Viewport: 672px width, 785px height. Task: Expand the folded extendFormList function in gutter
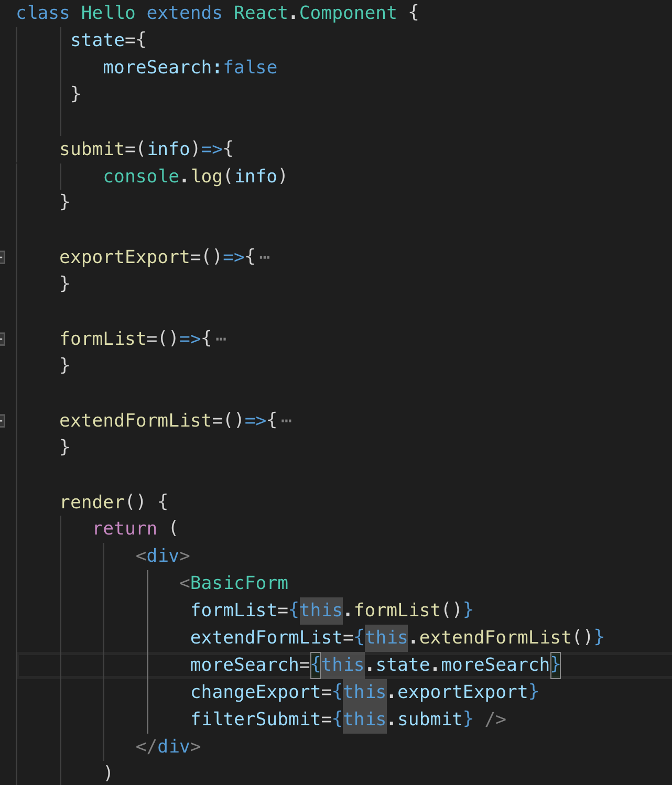pos(2,421)
